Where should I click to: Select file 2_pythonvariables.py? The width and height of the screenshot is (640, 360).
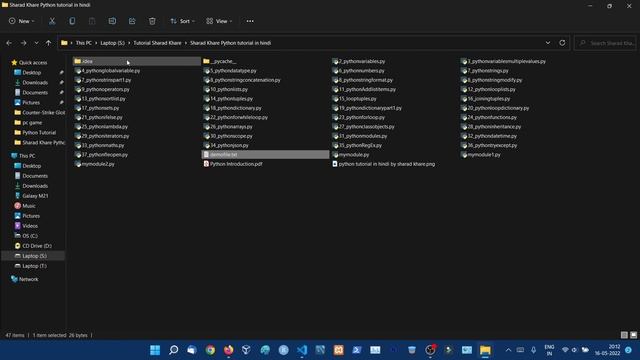[x=362, y=61]
